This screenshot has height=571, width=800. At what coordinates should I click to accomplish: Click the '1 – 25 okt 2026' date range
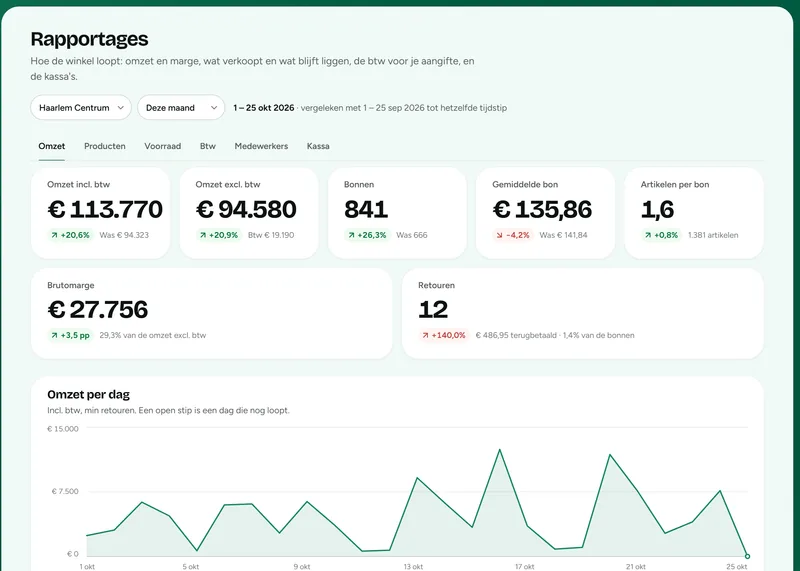tap(264, 108)
